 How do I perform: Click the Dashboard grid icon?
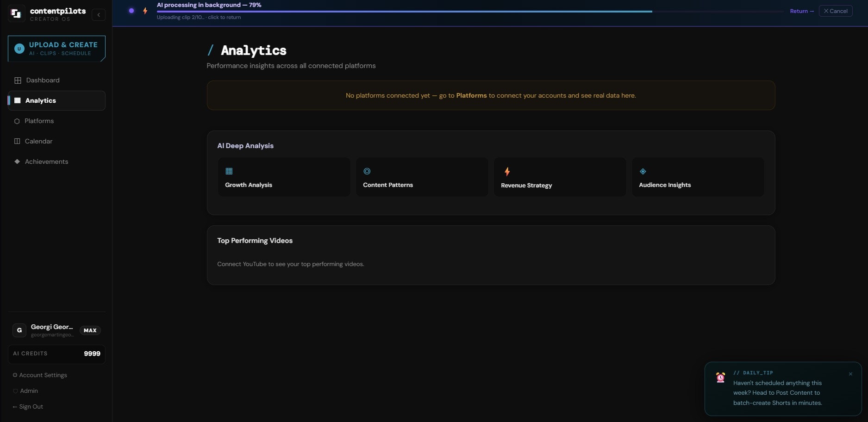tap(18, 81)
